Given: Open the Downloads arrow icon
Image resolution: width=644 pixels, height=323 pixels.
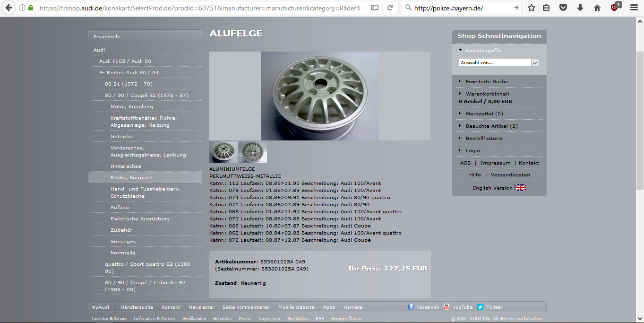Looking at the screenshot, I should [x=580, y=8].
